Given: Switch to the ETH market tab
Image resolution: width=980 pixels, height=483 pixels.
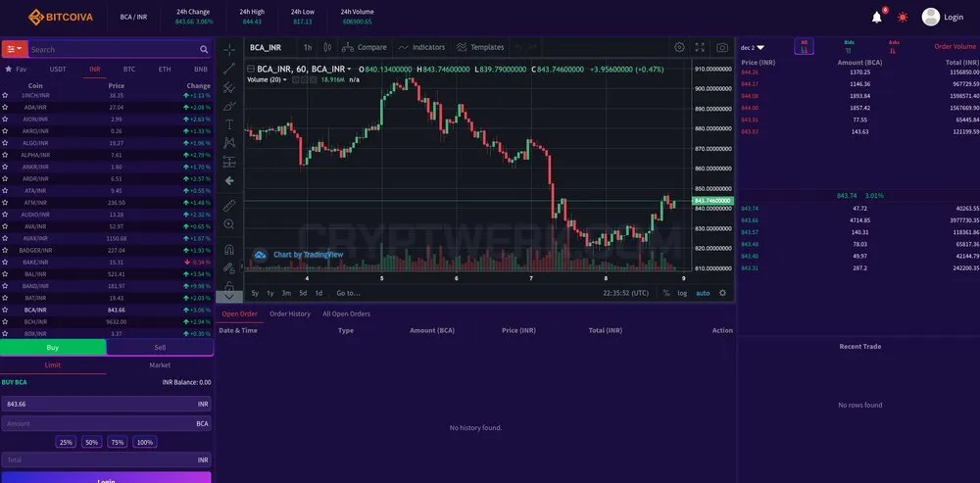Looking at the screenshot, I should (x=165, y=70).
